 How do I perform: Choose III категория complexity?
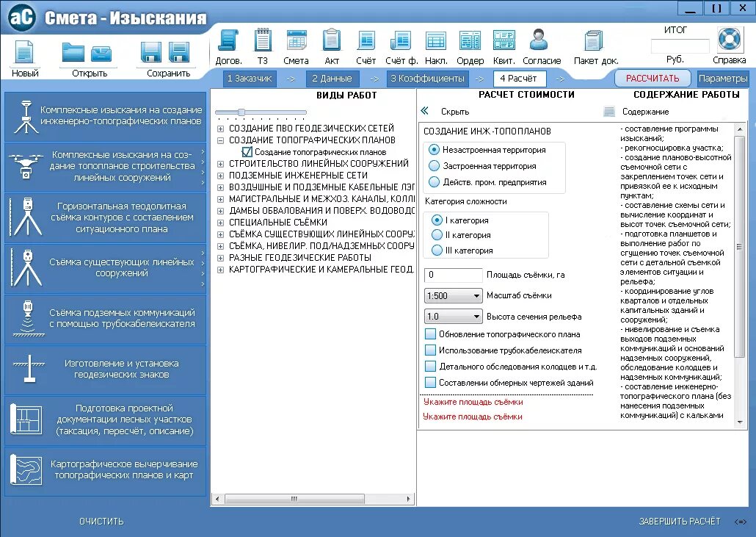437,250
